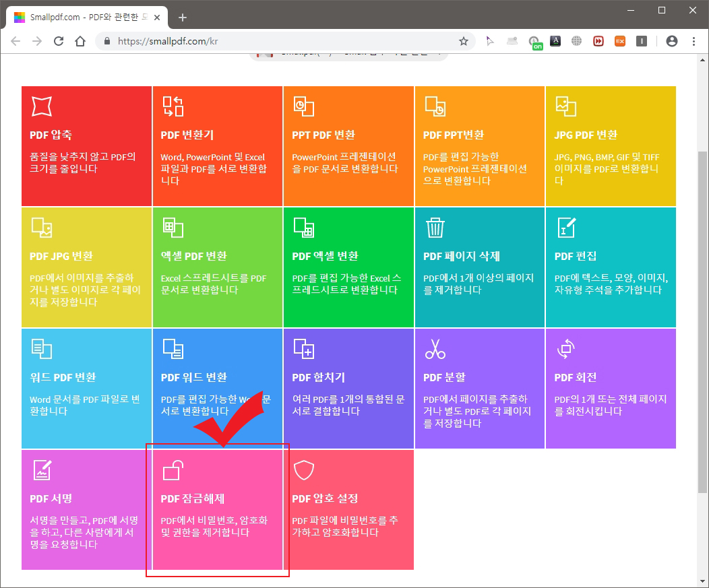
Task: Click the PDF 서명 signature icon
Action: (x=42, y=470)
